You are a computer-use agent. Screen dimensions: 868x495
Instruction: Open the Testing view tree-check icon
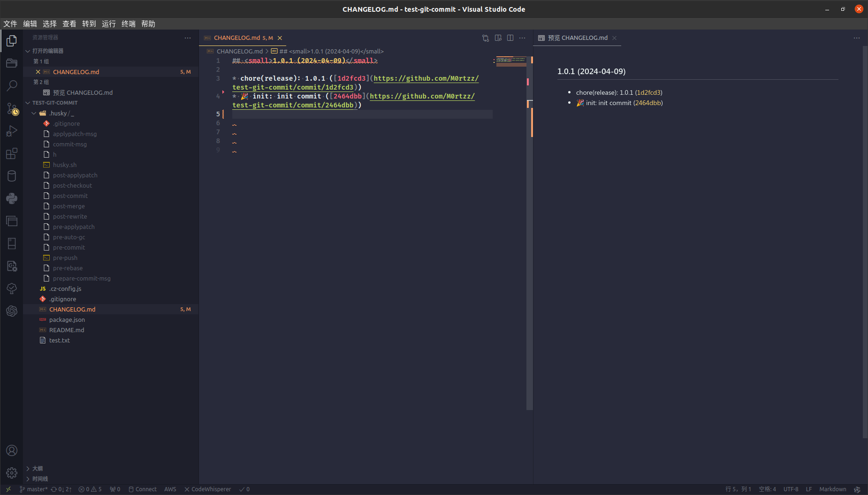pos(12,289)
